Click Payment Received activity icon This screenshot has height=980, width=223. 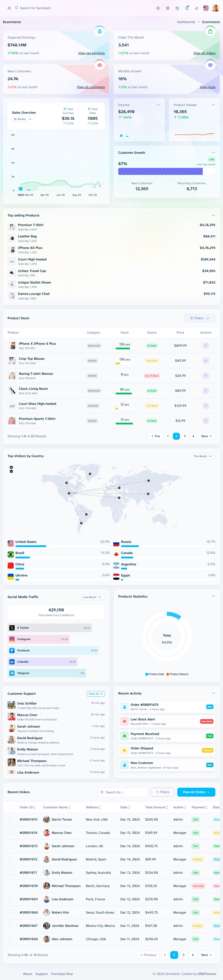124,736
